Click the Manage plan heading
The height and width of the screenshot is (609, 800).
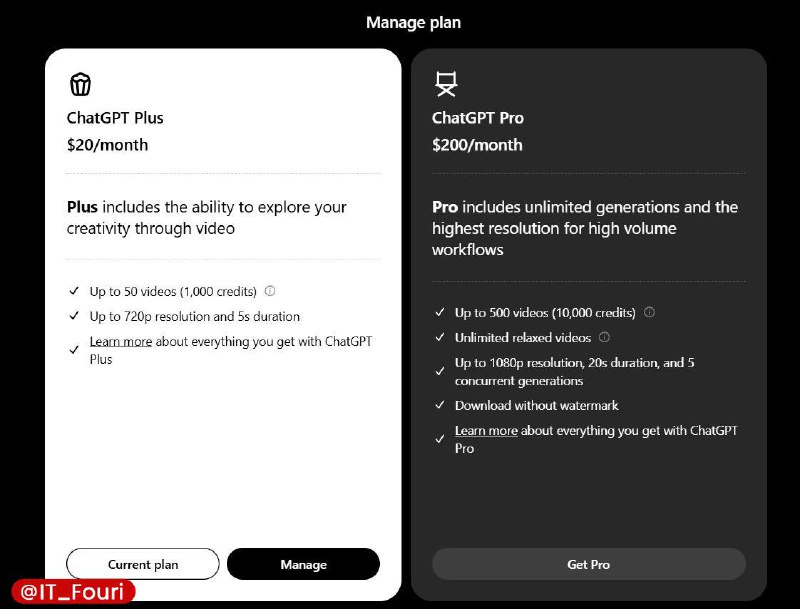point(414,22)
